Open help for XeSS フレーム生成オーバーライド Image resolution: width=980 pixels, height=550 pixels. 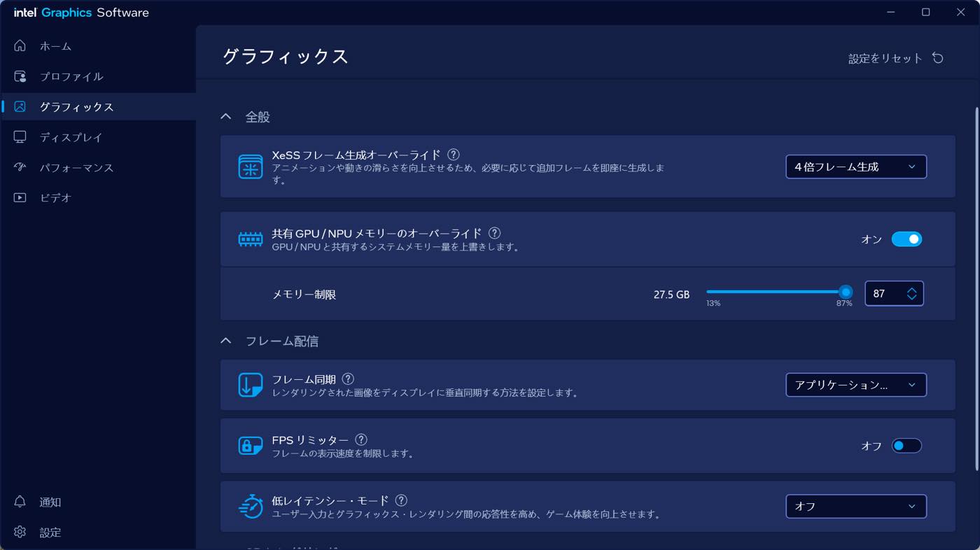(x=454, y=155)
